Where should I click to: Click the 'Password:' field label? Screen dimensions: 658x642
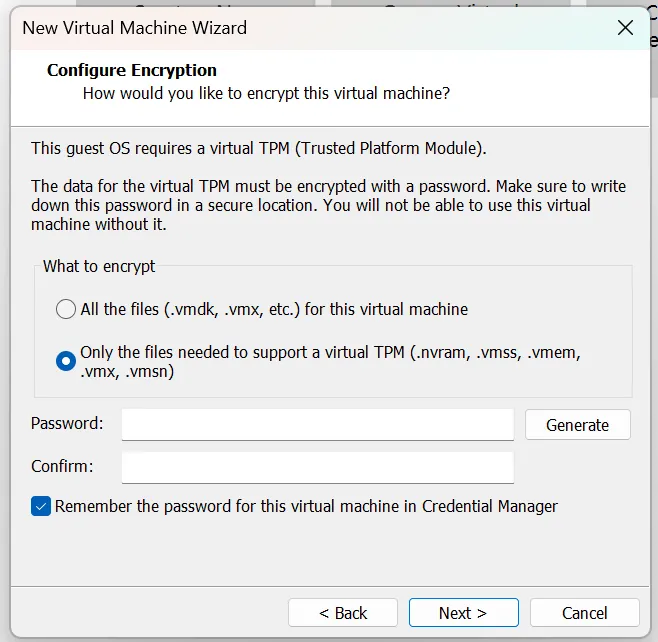[x=67, y=424]
